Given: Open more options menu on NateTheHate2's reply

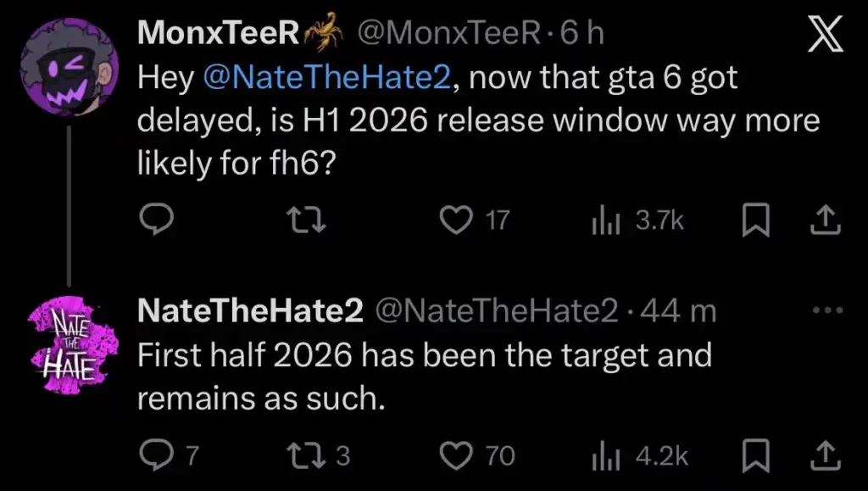Looking at the screenshot, I should (x=827, y=311).
